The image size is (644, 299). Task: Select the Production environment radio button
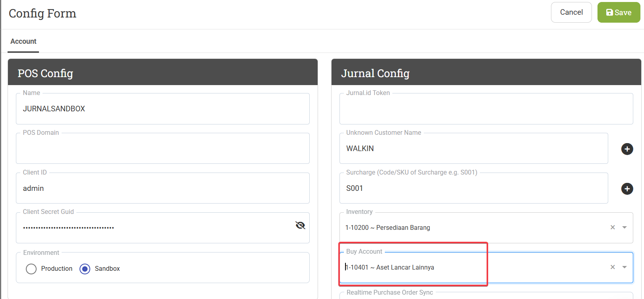coord(31,269)
